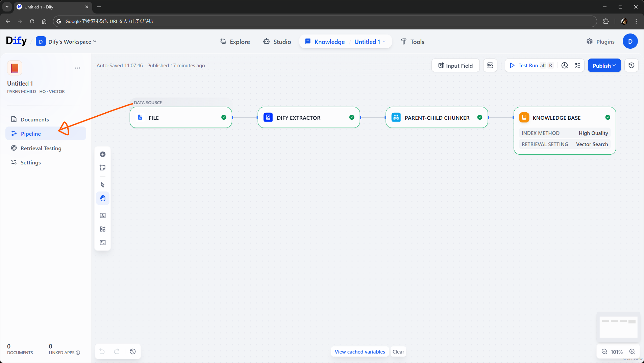The height and width of the screenshot is (363, 644).
Task: Go to the Studio tab
Action: tap(277, 42)
